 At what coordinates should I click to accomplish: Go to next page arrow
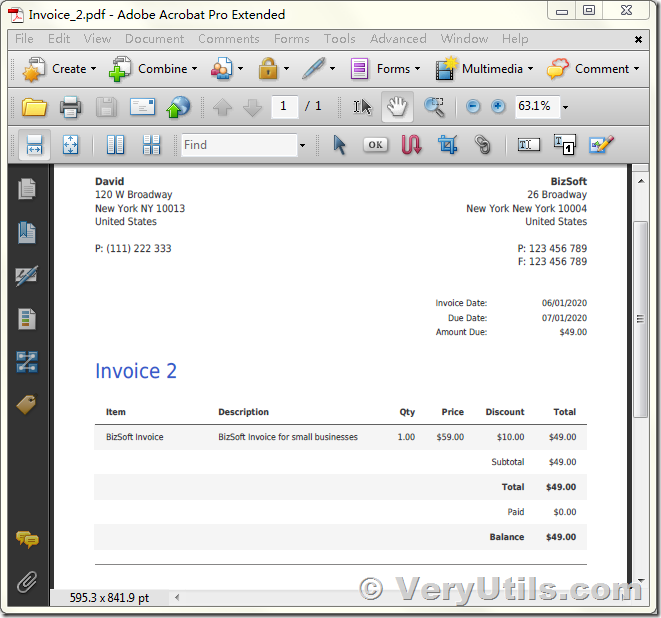253,107
